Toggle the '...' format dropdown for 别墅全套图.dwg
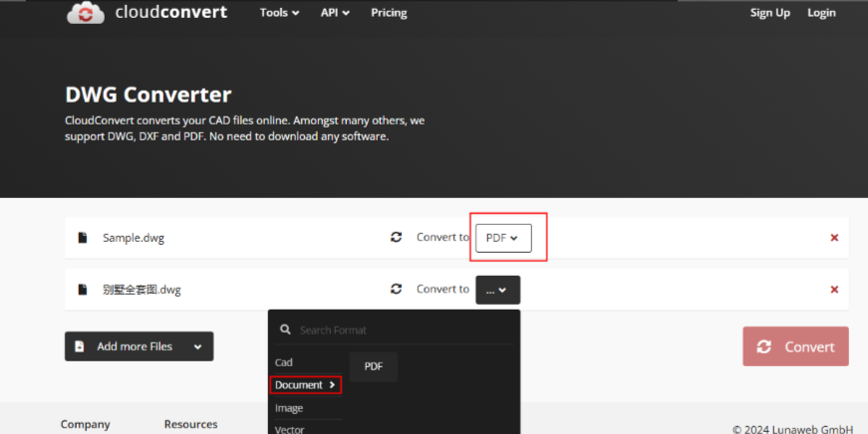The width and height of the screenshot is (868, 434). [x=497, y=290]
